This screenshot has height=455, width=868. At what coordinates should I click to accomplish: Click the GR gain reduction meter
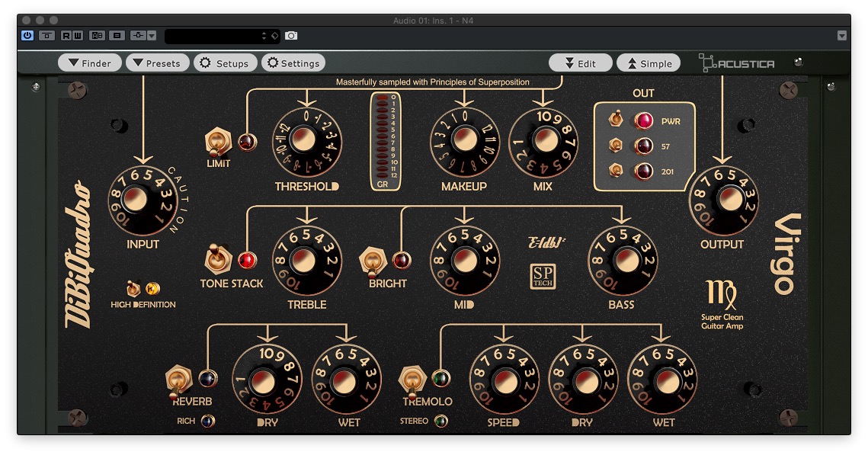tap(386, 141)
